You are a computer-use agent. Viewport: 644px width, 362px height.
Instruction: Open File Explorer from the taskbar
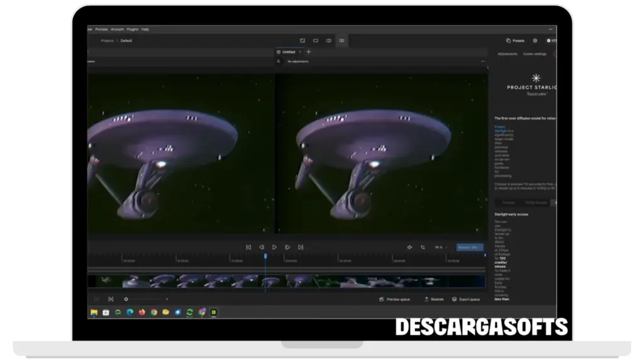pos(94,312)
